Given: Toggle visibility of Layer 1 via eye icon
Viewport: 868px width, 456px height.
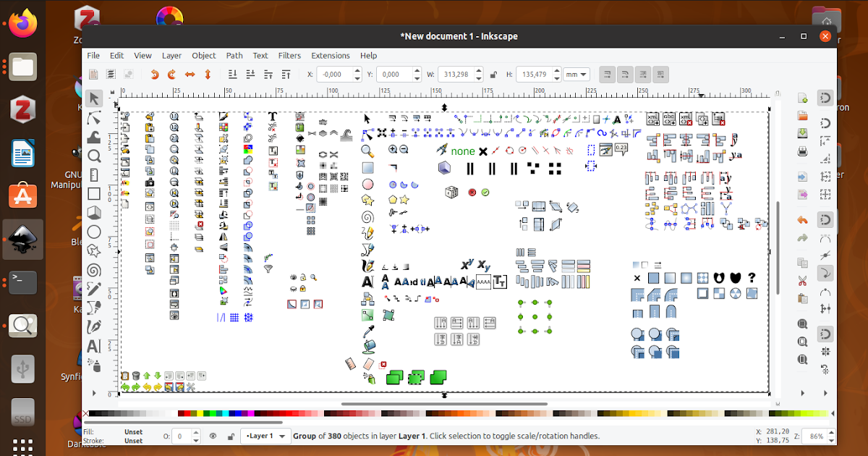Looking at the screenshot, I should click(x=212, y=436).
